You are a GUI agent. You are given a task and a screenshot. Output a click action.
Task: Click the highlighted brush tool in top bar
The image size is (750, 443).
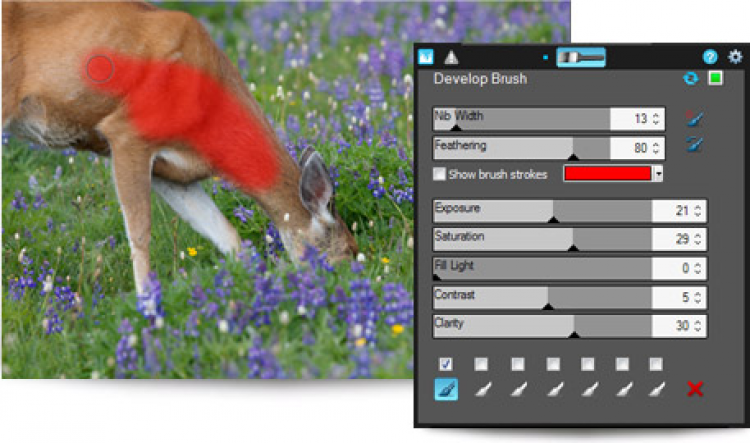(x=581, y=57)
